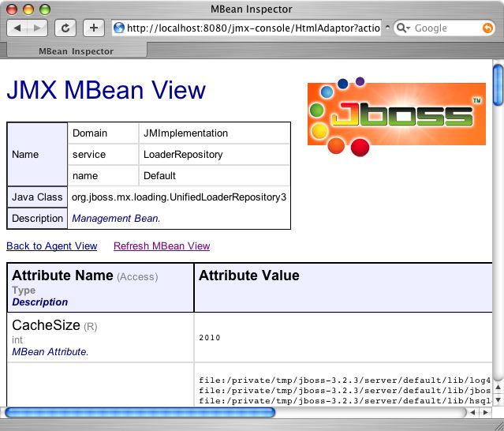Click the 'int' type under CacheSize
Image resolution: width=504 pixels, height=431 pixels.
pos(17,340)
